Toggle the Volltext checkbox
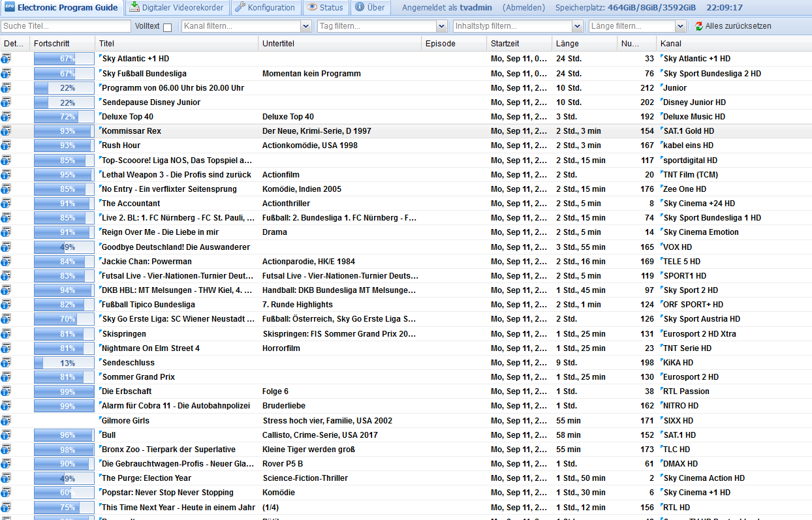The width and height of the screenshot is (812, 520). [167, 27]
